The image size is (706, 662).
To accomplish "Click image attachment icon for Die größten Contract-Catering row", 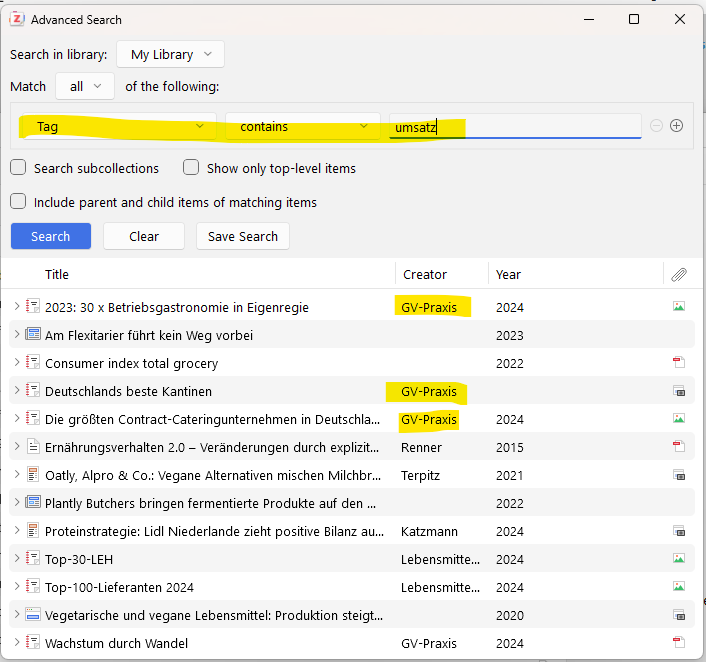I will tap(679, 419).
